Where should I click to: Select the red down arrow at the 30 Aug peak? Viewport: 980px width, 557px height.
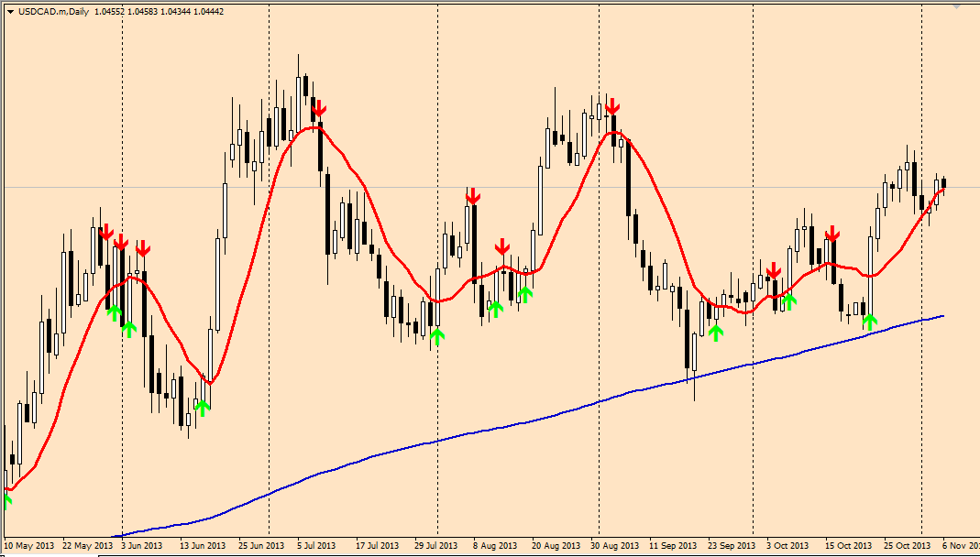point(611,107)
